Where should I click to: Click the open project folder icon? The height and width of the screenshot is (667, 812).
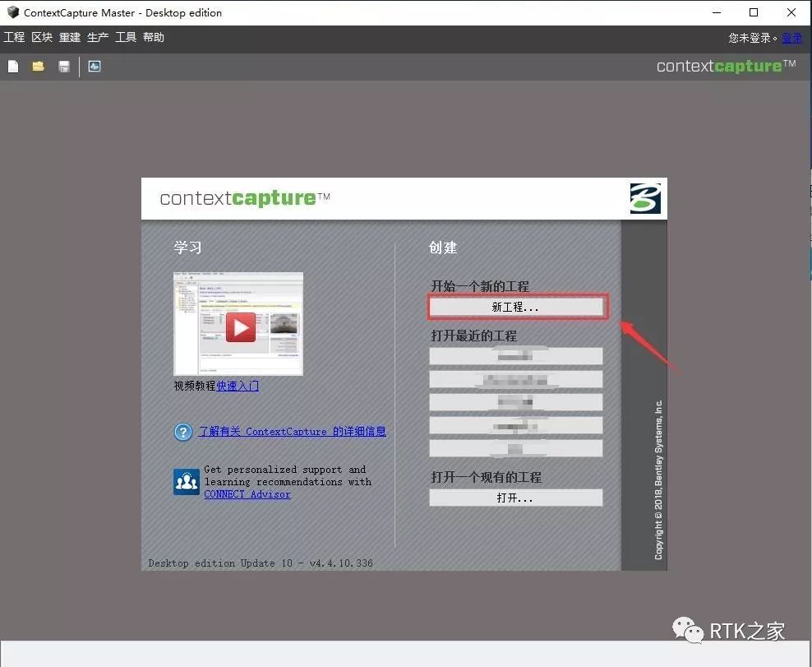tap(39, 67)
